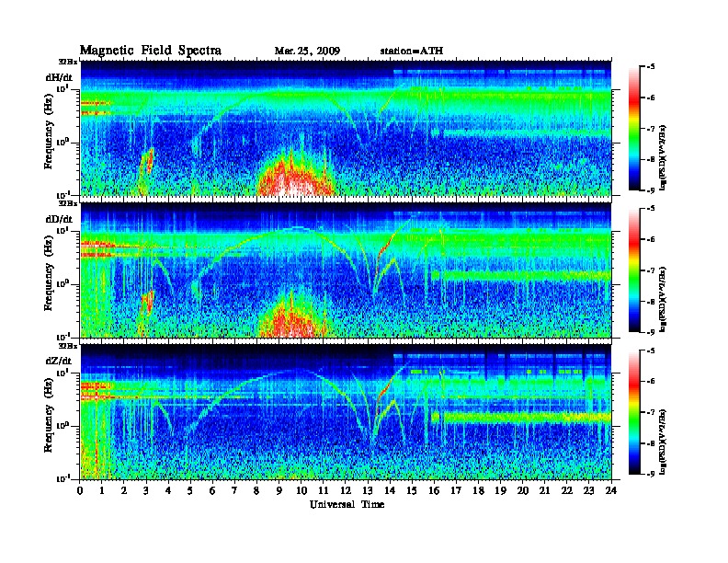Click hour tick label "24" on time axis
This screenshot has height=563, width=728.
tap(611, 491)
